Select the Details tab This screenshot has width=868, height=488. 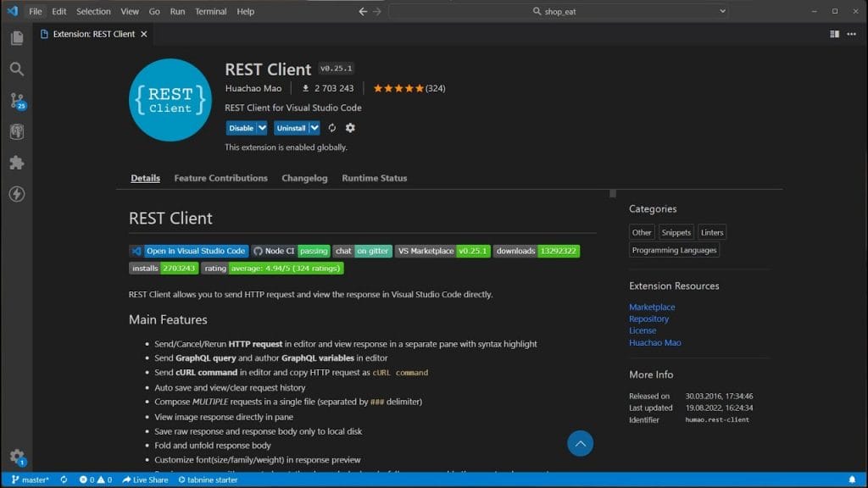[146, 178]
